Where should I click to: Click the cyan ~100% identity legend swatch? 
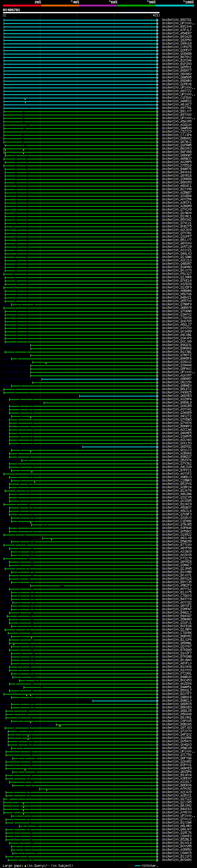pos(175,6)
